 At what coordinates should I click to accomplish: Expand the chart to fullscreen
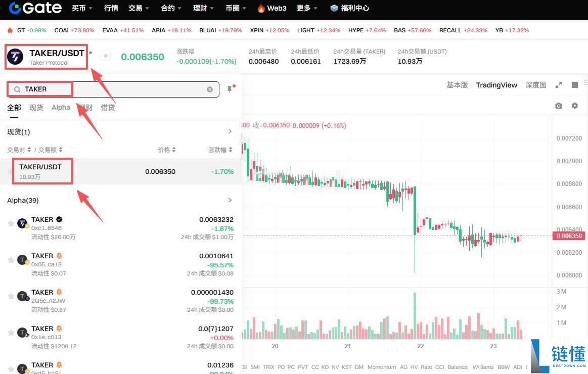[x=559, y=85]
